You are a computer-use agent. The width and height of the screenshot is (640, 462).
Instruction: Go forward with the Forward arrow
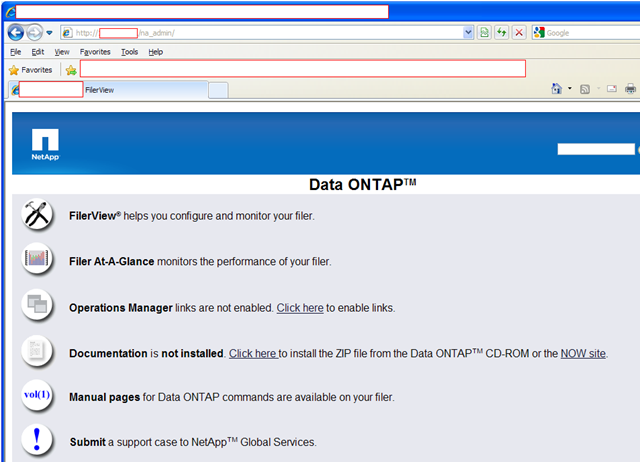click(x=35, y=33)
